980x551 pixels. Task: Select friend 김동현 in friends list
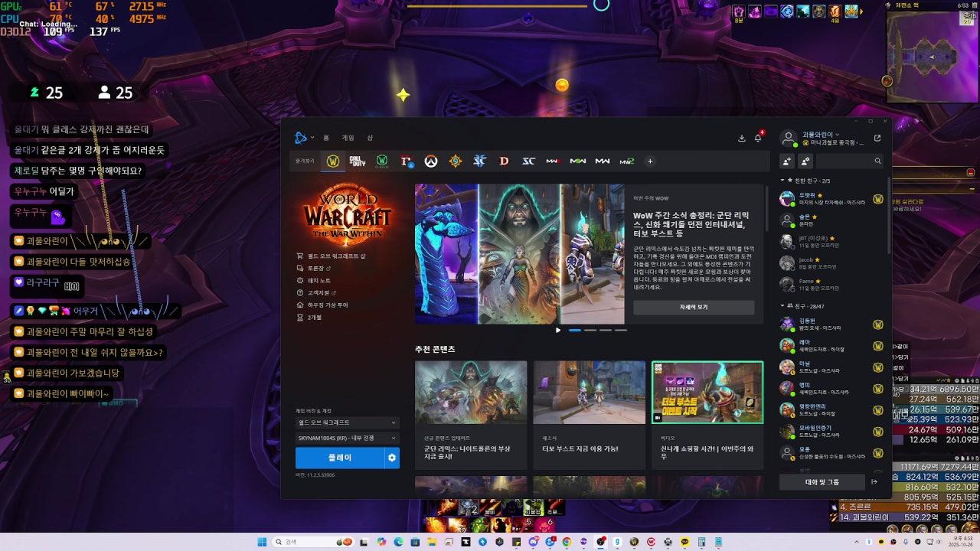(x=832, y=324)
